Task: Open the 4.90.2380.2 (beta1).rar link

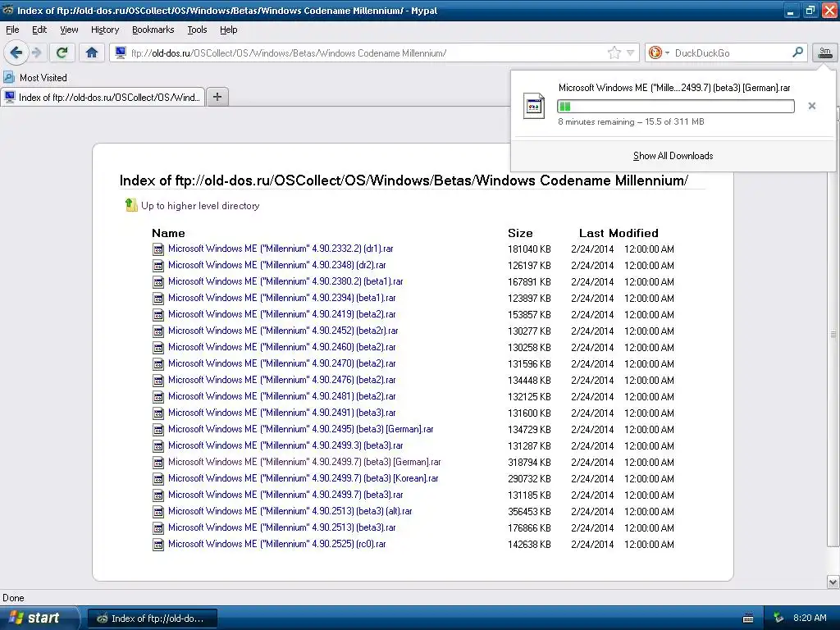Action: 285,281
